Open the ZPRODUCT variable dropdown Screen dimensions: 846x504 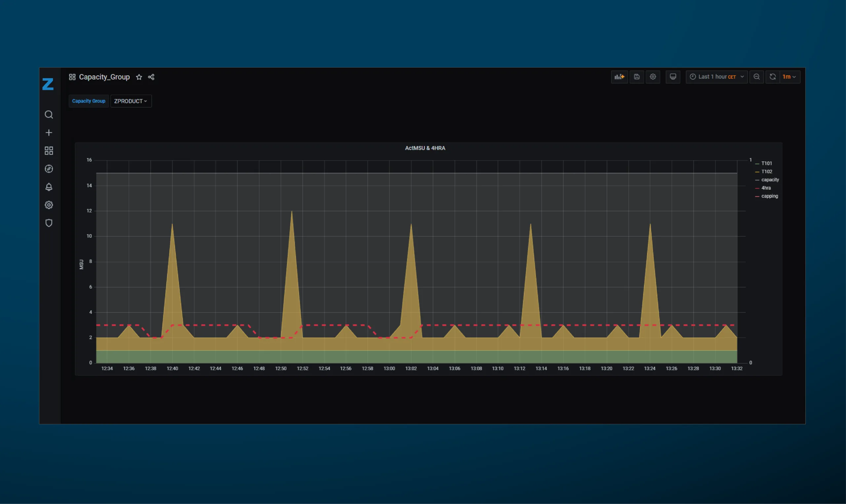click(131, 101)
